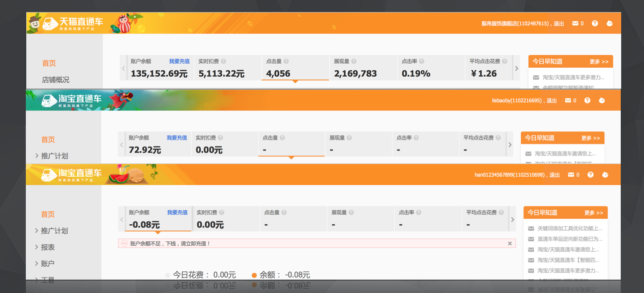
Task: Select 首页 in the 天猫直通车 sidebar
Action: tap(49, 63)
